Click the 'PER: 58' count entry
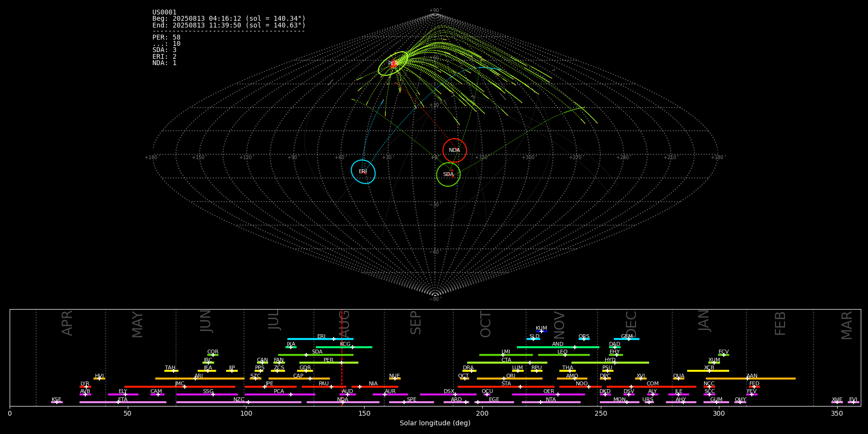This screenshot has height=434, width=868. (166, 38)
